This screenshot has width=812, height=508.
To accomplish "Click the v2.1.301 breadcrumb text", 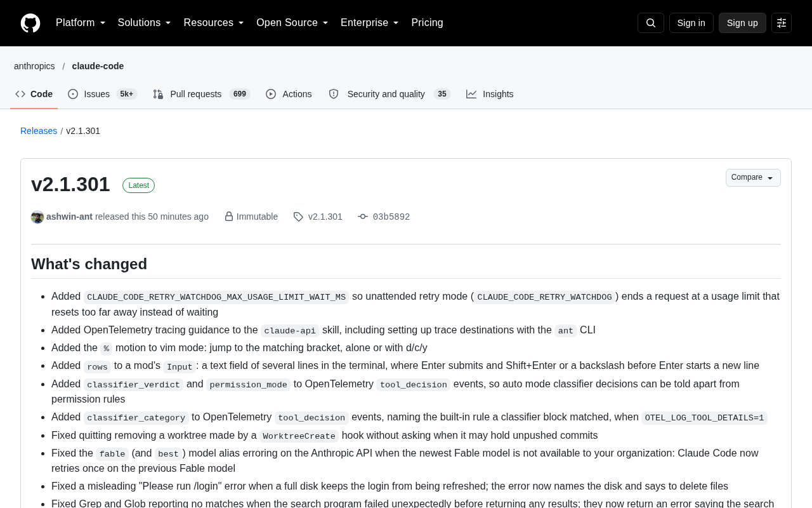I will click(x=83, y=131).
